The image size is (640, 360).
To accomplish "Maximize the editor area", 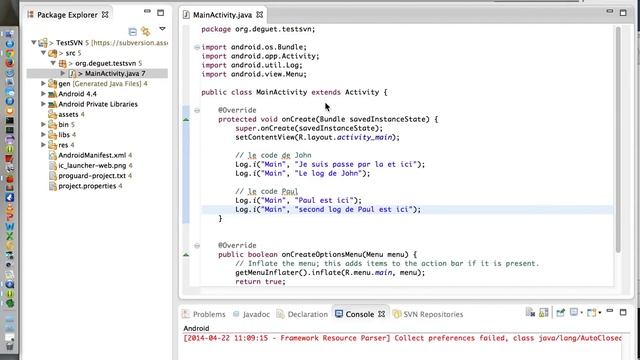I will tap(623, 13).
